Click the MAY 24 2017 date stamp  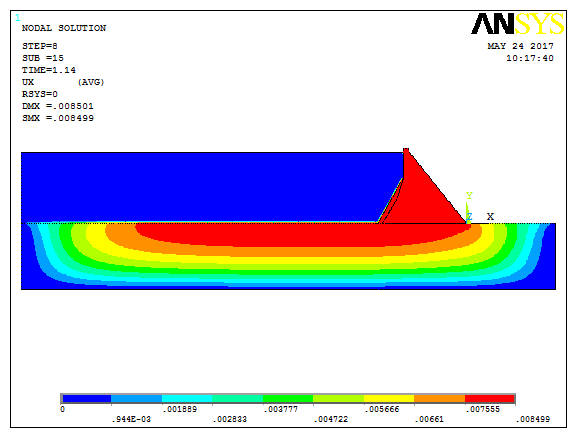tap(520, 46)
